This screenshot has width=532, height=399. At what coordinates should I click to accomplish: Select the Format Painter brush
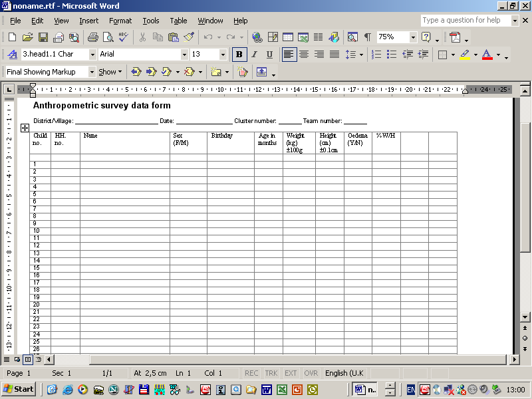(189, 37)
